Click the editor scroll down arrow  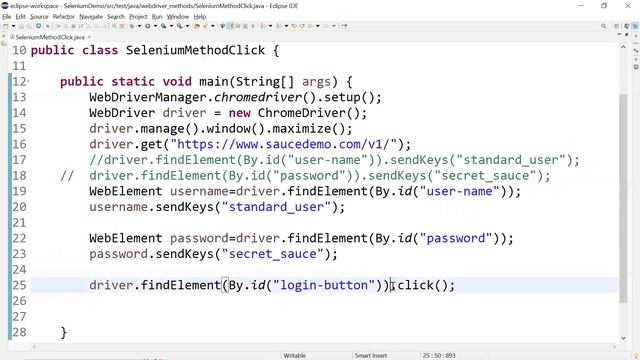click(623, 338)
